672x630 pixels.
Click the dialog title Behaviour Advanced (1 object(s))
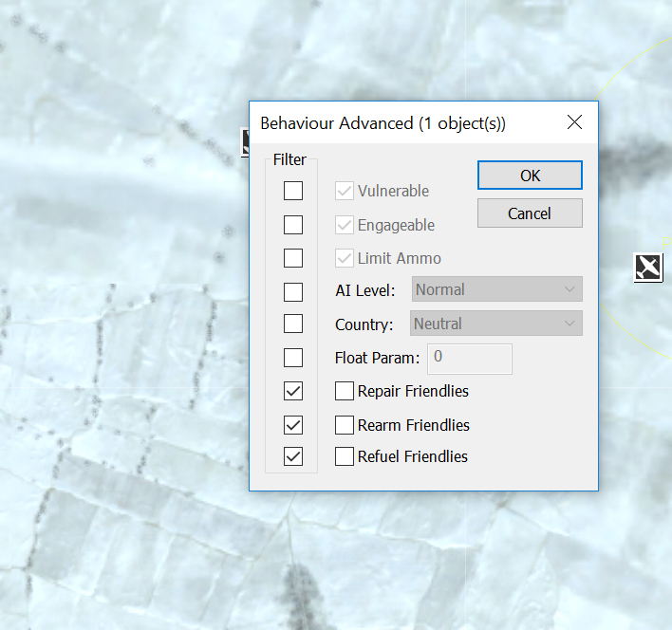pyautogui.click(x=383, y=123)
